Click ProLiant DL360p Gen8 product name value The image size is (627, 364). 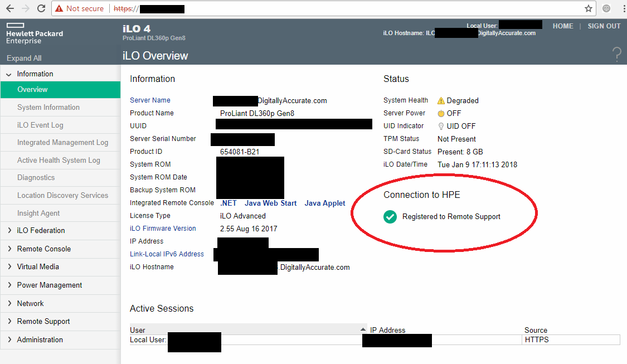[x=257, y=113]
